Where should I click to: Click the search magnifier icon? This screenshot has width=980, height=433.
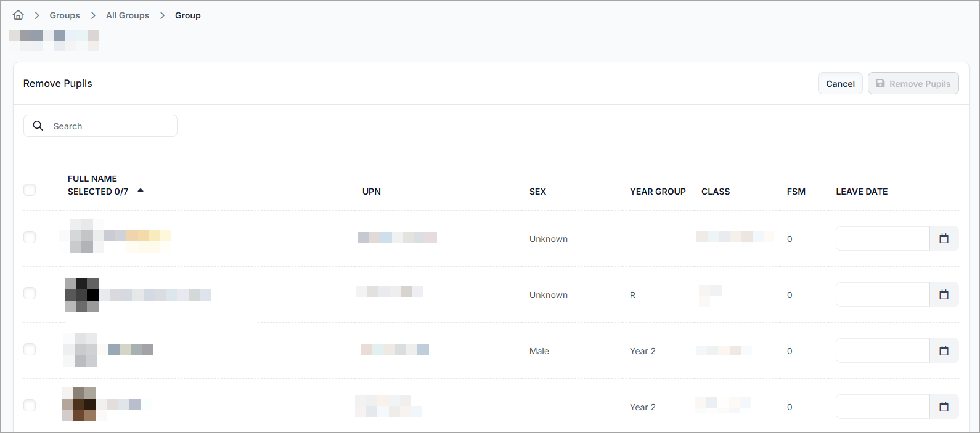(38, 126)
